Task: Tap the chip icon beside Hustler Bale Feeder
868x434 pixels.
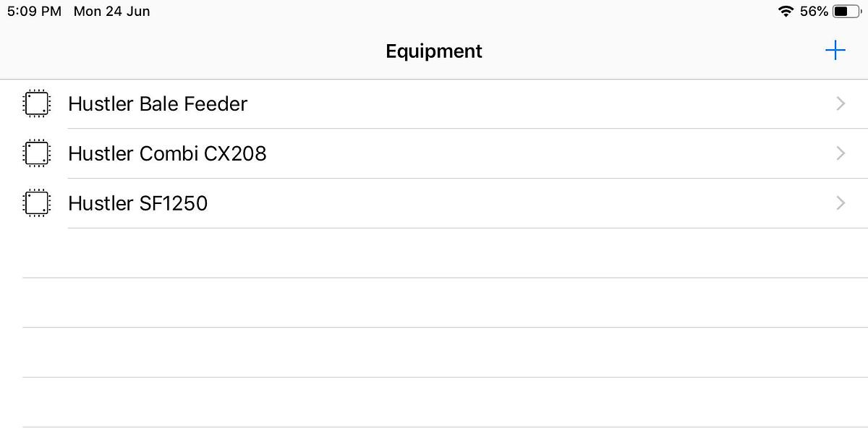Action: [x=36, y=103]
